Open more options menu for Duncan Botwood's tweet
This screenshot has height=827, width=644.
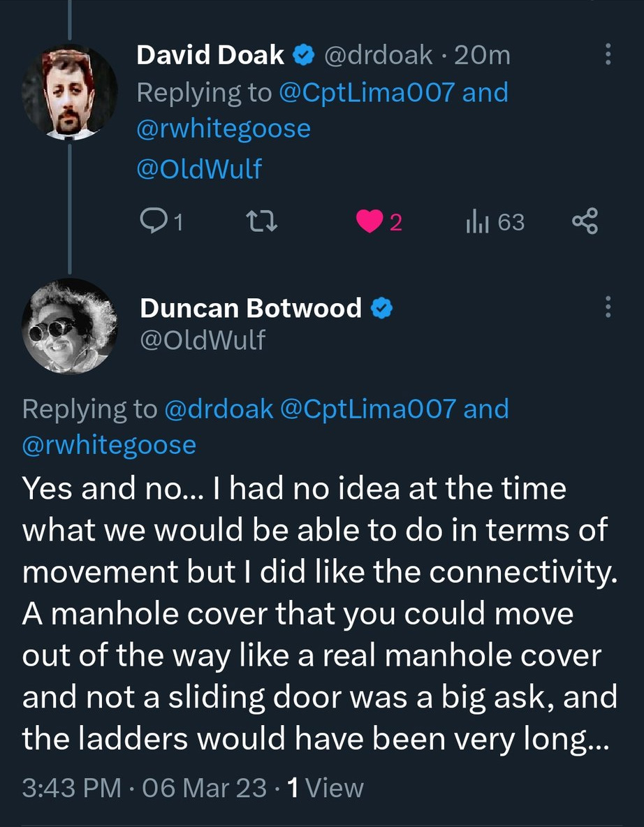point(607,307)
